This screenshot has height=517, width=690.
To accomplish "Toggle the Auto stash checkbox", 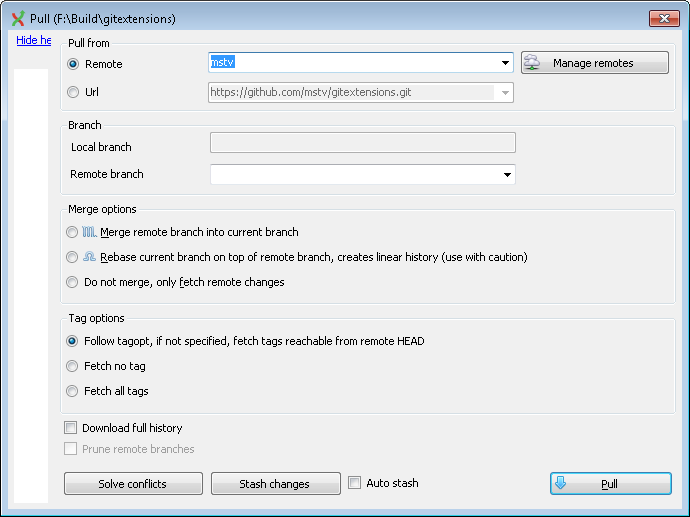I will tap(354, 483).
